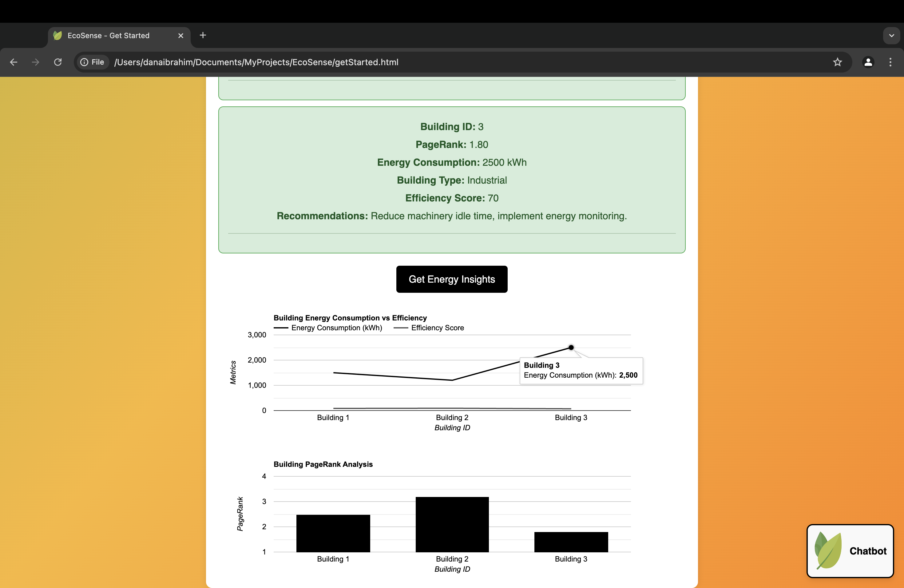
Task: Reload the EcoSense page
Action: 58,62
